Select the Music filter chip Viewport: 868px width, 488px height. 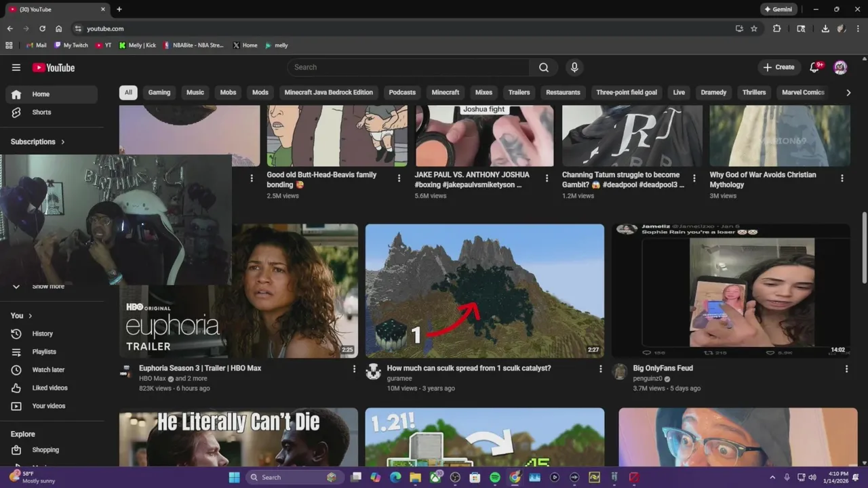coord(195,93)
